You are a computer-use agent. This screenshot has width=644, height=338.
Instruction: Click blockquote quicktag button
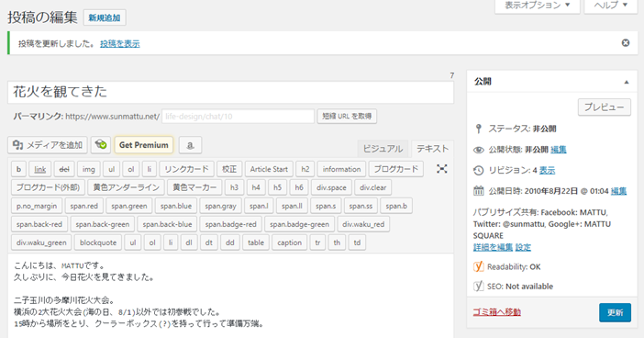pyautogui.click(x=98, y=242)
